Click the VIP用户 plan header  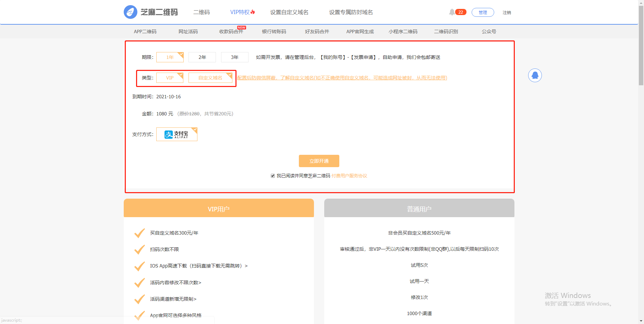tap(219, 208)
